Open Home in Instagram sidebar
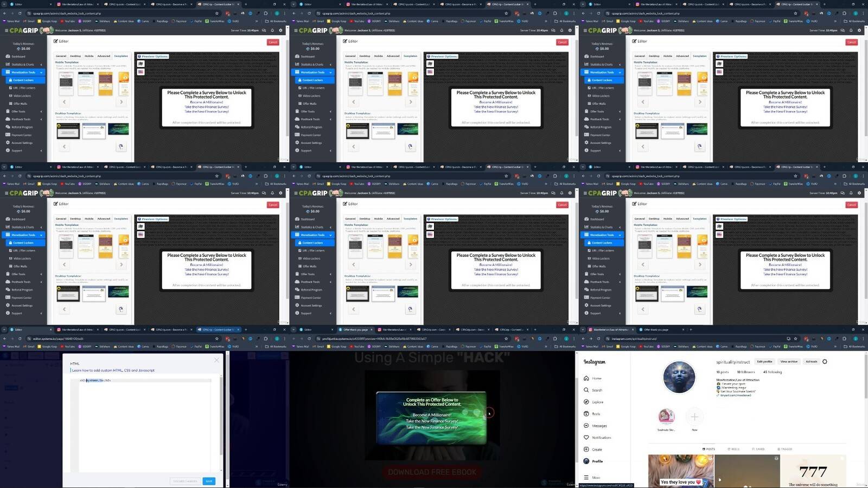The height and width of the screenshot is (488, 868). 592,378
